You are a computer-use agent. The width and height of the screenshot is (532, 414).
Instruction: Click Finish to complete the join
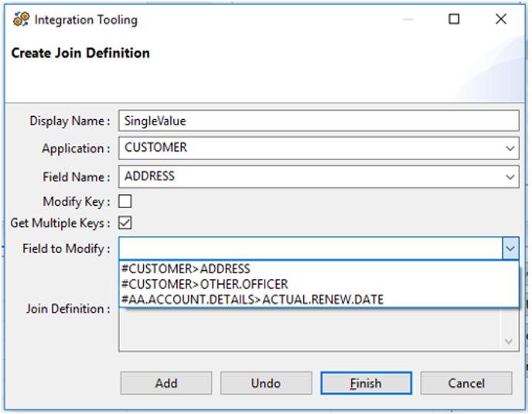click(366, 383)
